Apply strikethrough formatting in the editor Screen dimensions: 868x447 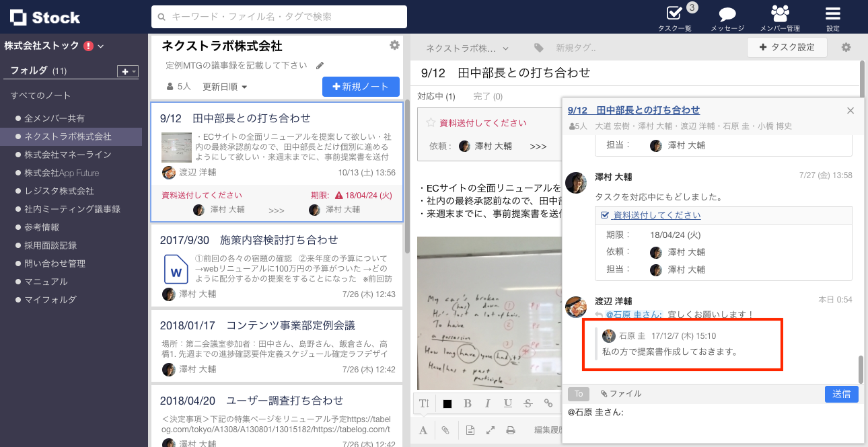pyautogui.click(x=528, y=403)
